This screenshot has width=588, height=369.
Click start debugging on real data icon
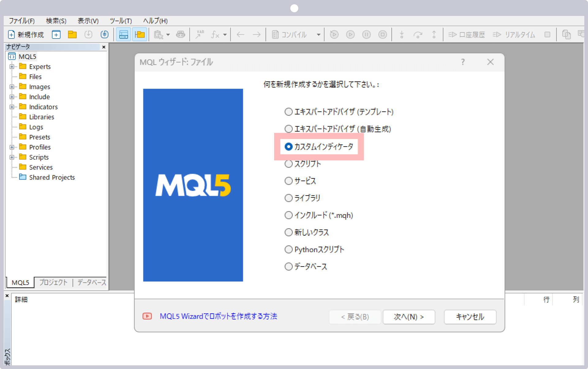pyautogui.click(x=350, y=35)
